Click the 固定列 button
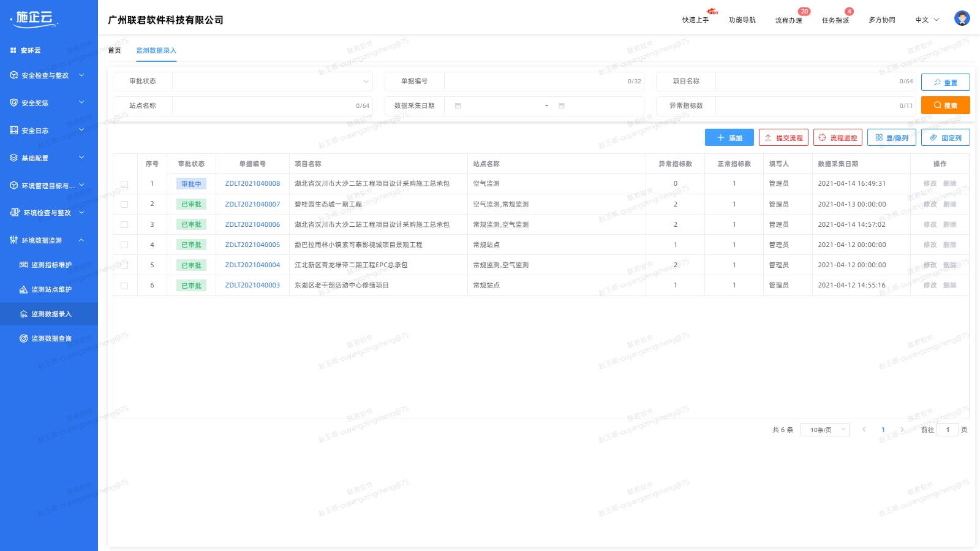Image resolution: width=980 pixels, height=551 pixels. [x=946, y=137]
